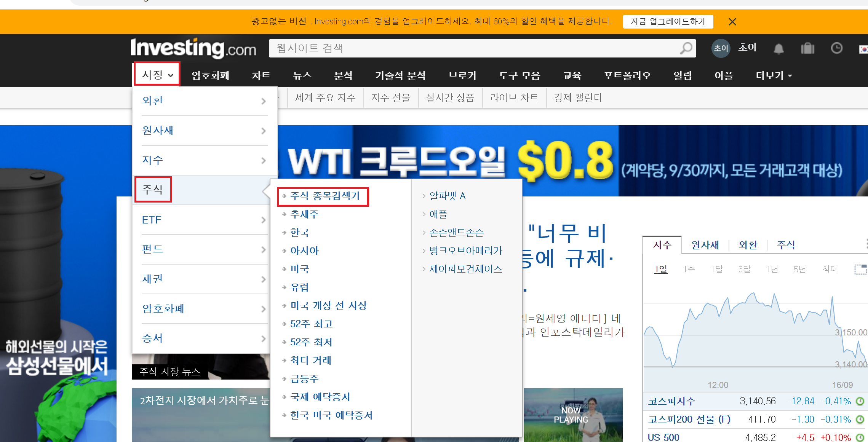
Task: Open 도구 모음 in the top navigation
Action: point(520,75)
